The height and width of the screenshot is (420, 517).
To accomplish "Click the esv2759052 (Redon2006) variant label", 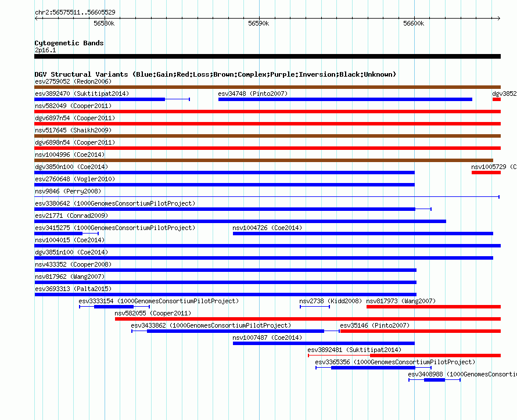I will pos(73,81).
